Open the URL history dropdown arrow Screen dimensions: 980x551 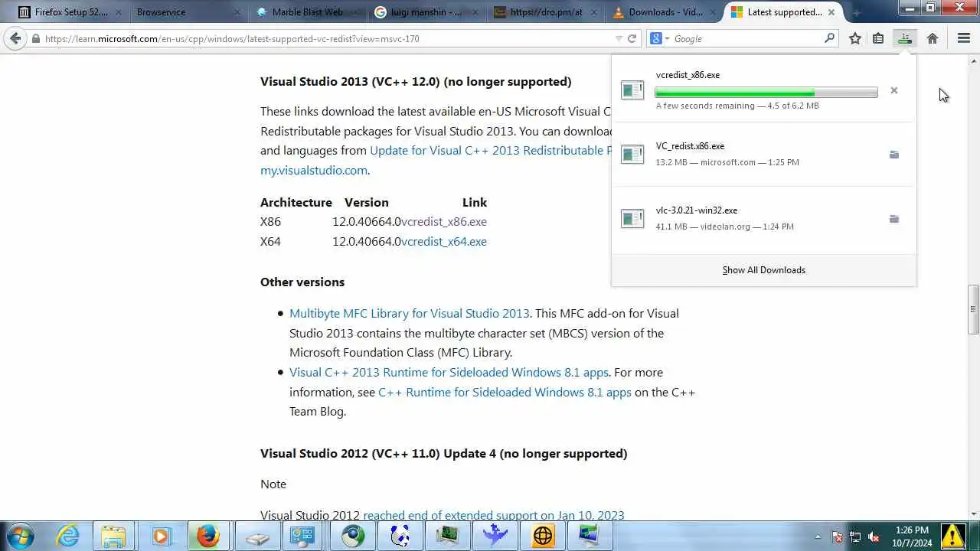(x=619, y=38)
